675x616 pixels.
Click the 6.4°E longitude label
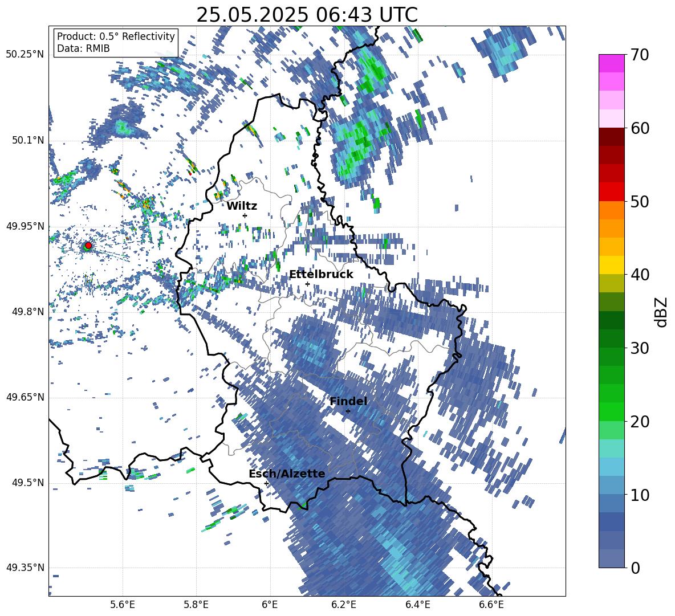[x=417, y=605]
